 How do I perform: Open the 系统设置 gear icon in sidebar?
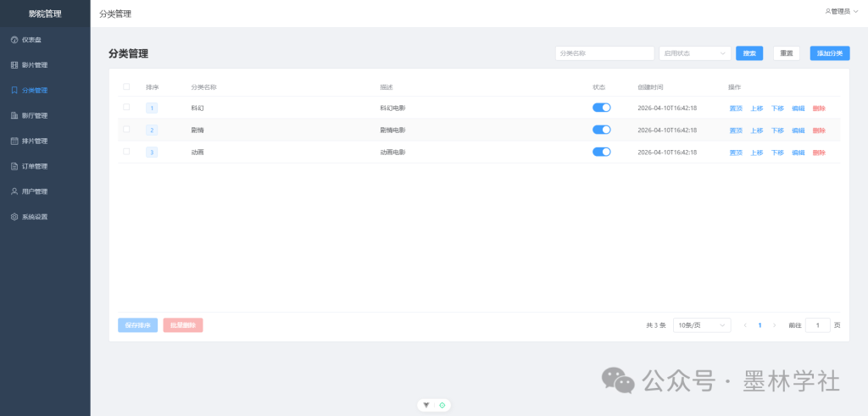14,217
